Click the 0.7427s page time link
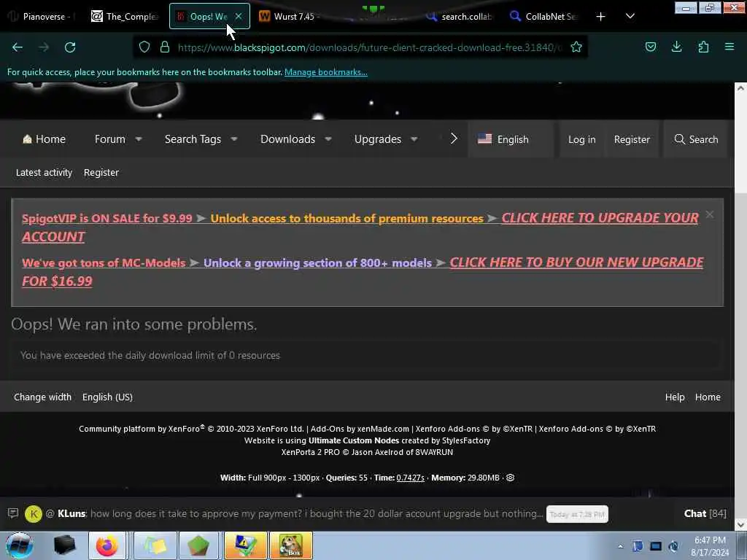 pos(410,478)
